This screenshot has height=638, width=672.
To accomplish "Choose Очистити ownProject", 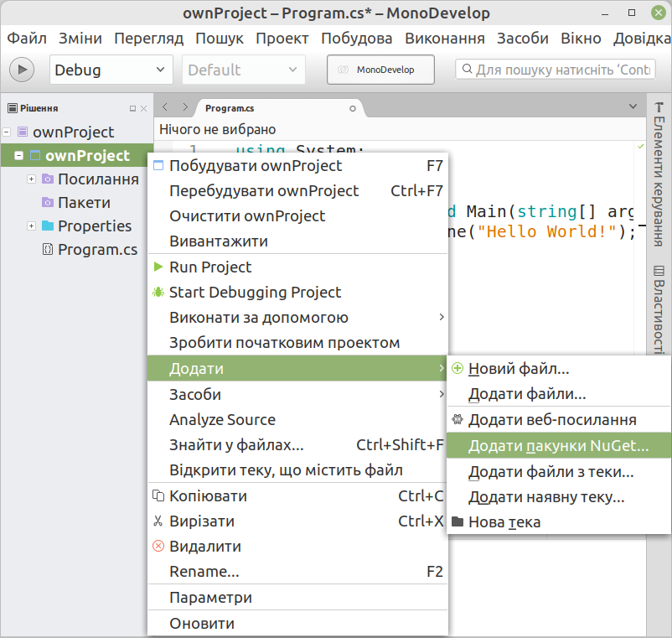I will [x=297, y=216].
